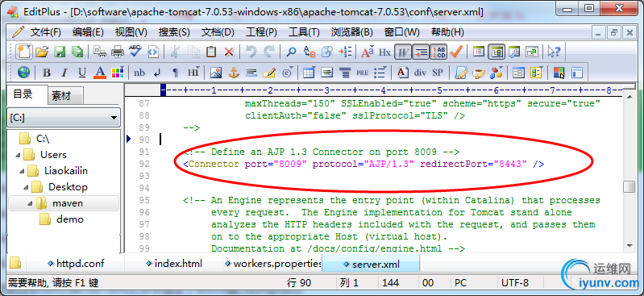644x296 pixels.
Task: Click the scrollbar down arrow
Action: [x=629, y=246]
